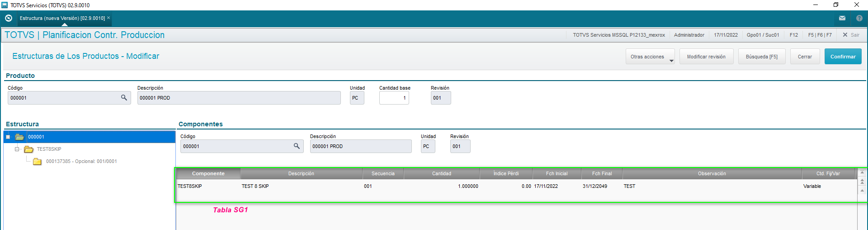Screen dimensions: 868x230
Task: Sort by Componente column header
Action: pos(208,173)
